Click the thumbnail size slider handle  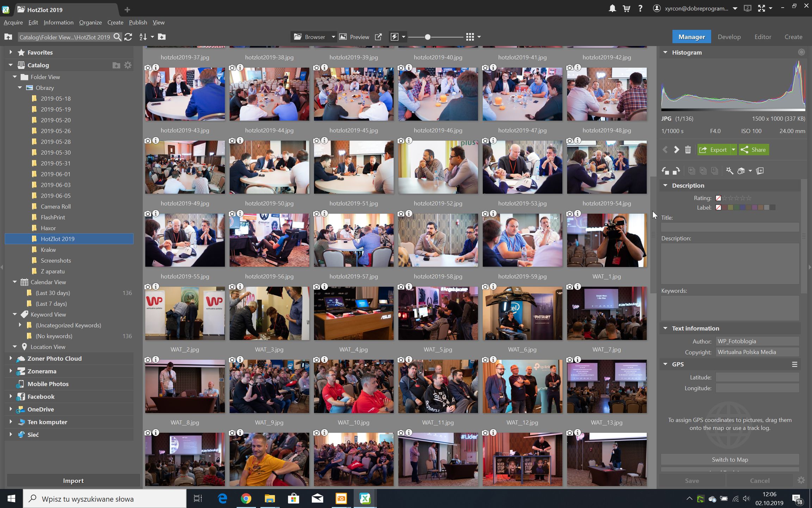coord(427,37)
